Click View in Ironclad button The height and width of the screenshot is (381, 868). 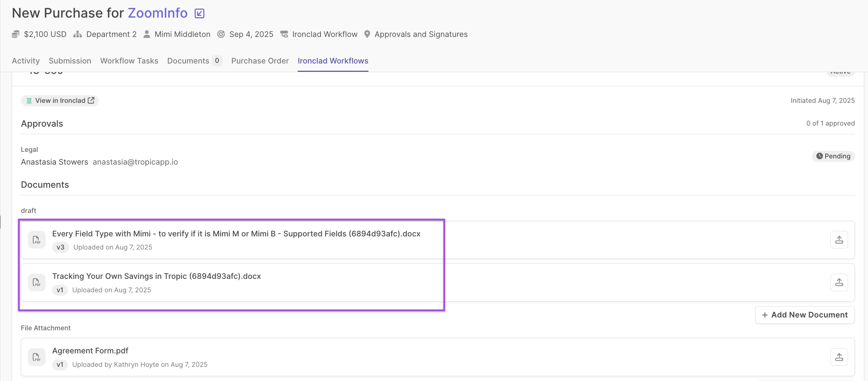coord(60,100)
